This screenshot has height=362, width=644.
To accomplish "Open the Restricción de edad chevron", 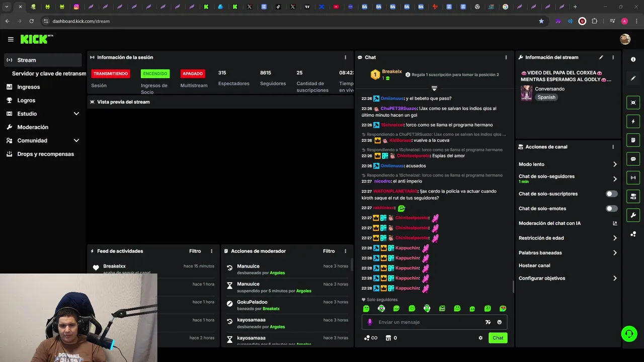I will (615, 238).
